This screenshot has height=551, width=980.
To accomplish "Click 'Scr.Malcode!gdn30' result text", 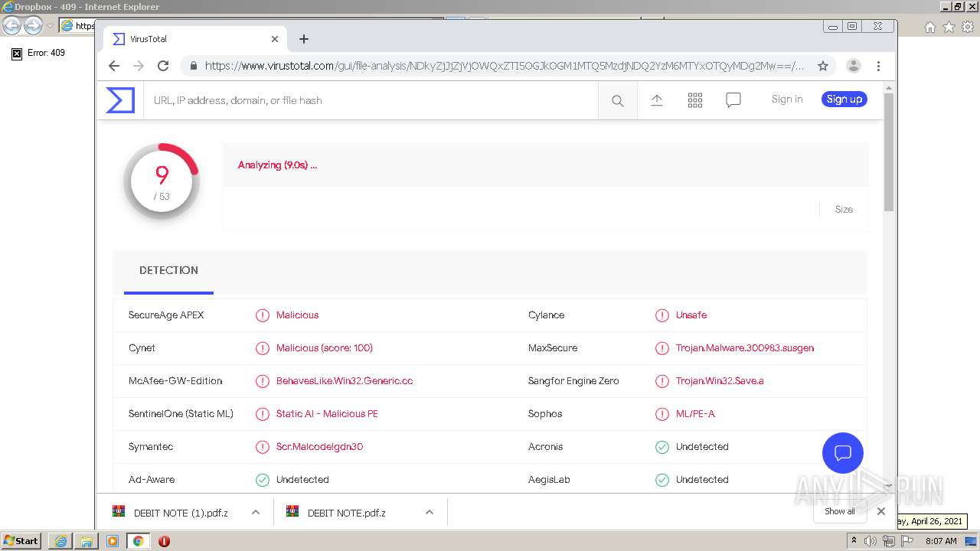I will [x=319, y=447].
